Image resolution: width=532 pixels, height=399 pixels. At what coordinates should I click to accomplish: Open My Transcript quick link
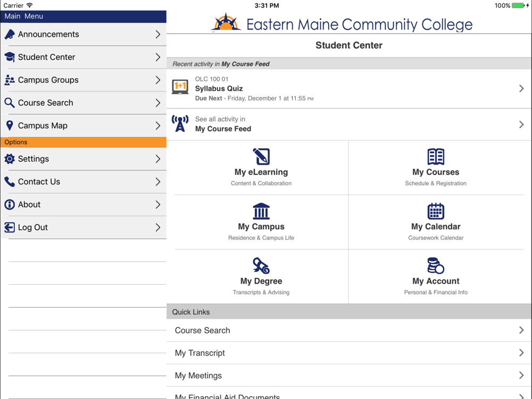click(x=349, y=353)
